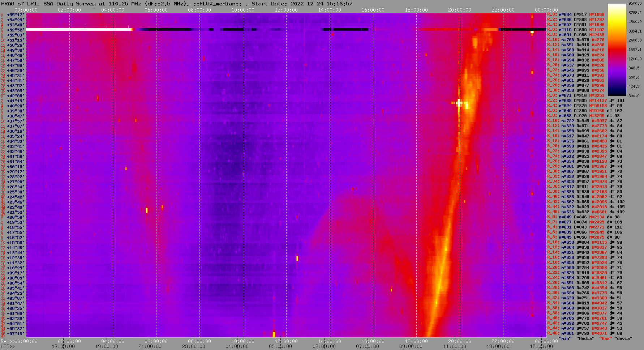
Task: Click the top-axis RA label 10:00:00
Action: coord(243,10)
